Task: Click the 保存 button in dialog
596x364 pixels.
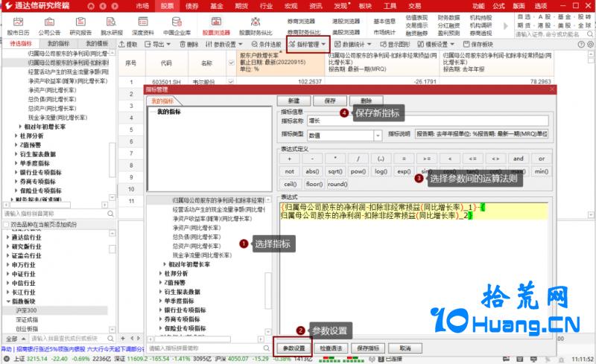Action: [330, 100]
